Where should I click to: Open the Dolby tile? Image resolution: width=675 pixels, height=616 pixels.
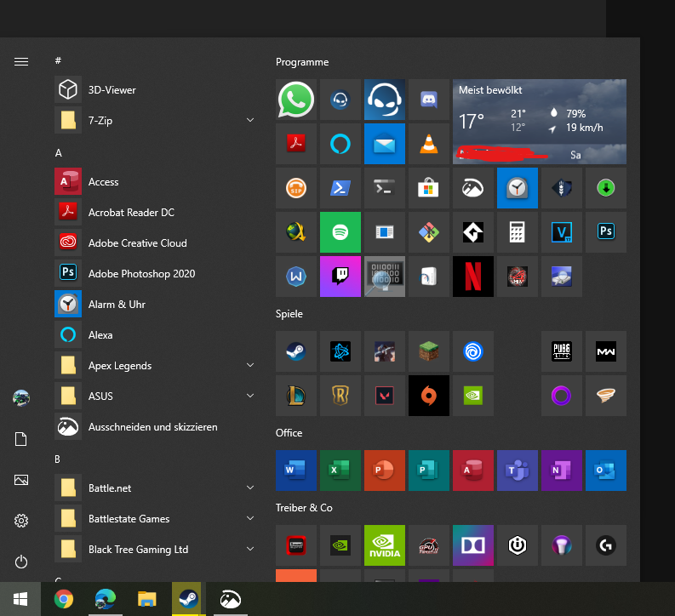[473, 545]
